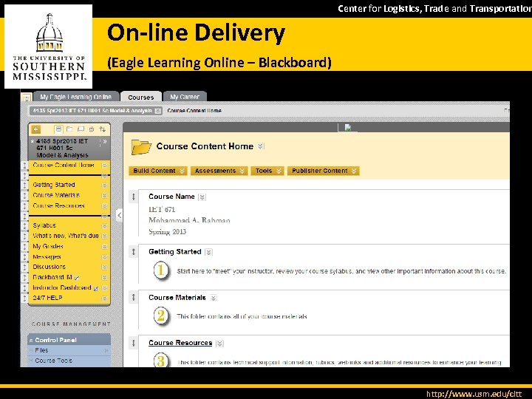
Task: Open the Assessments dropdown
Action: click(x=219, y=171)
